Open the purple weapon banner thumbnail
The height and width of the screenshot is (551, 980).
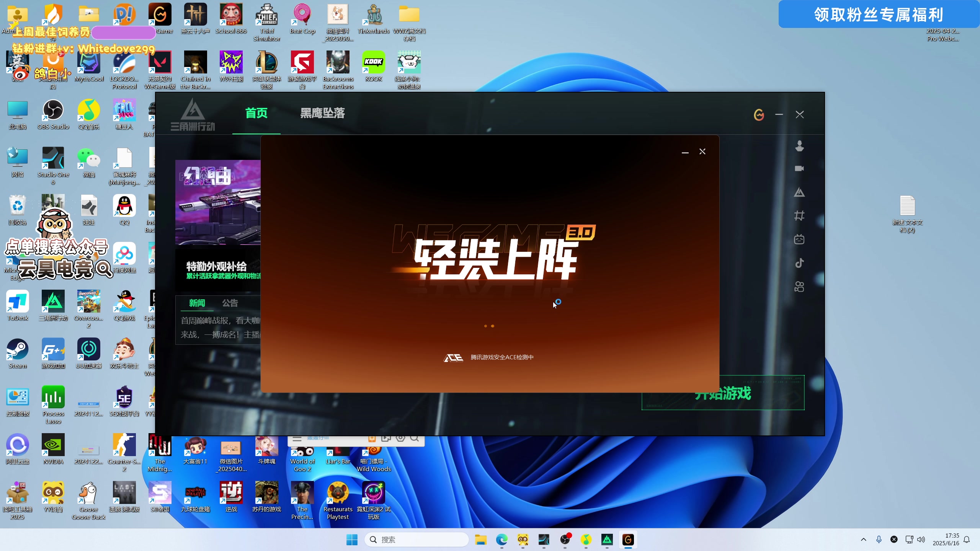pos(218,202)
